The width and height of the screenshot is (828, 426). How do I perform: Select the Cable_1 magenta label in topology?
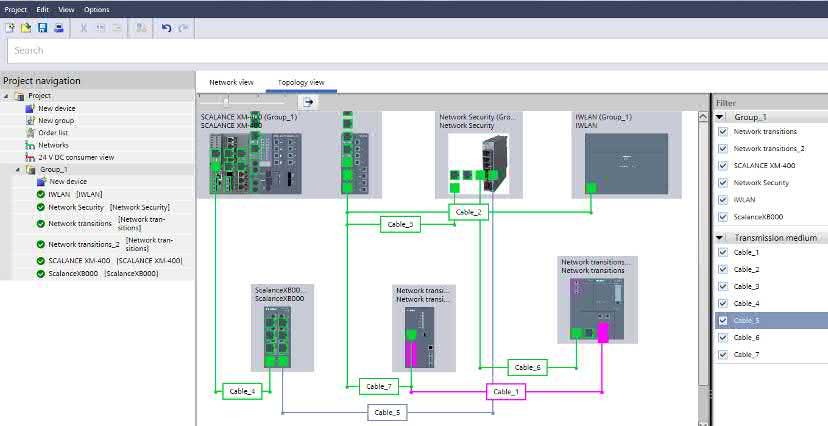tap(506, 392)
